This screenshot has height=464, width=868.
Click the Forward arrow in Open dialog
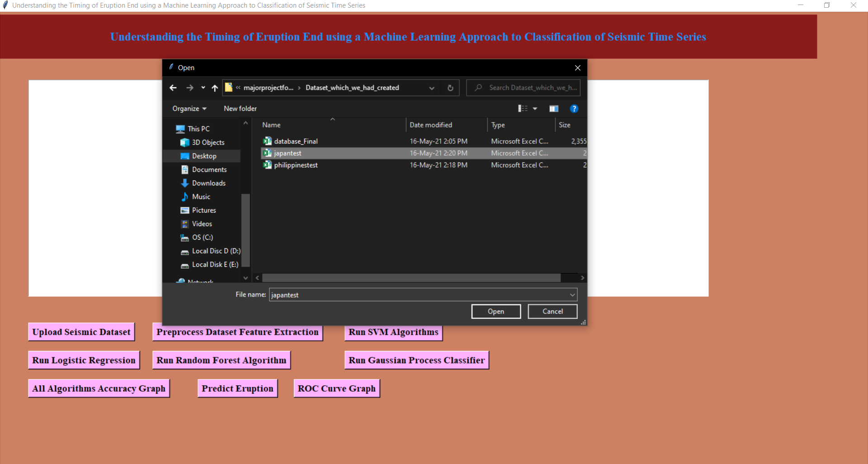(190, 88)
